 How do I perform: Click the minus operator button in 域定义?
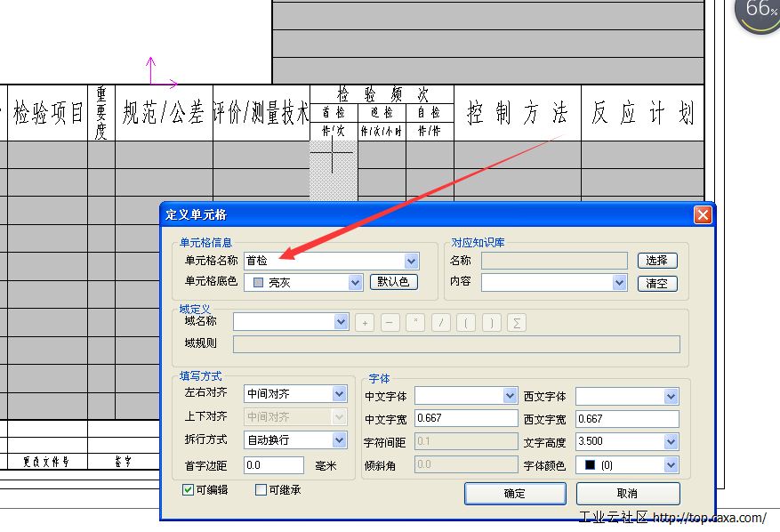[x=390, y=323]
